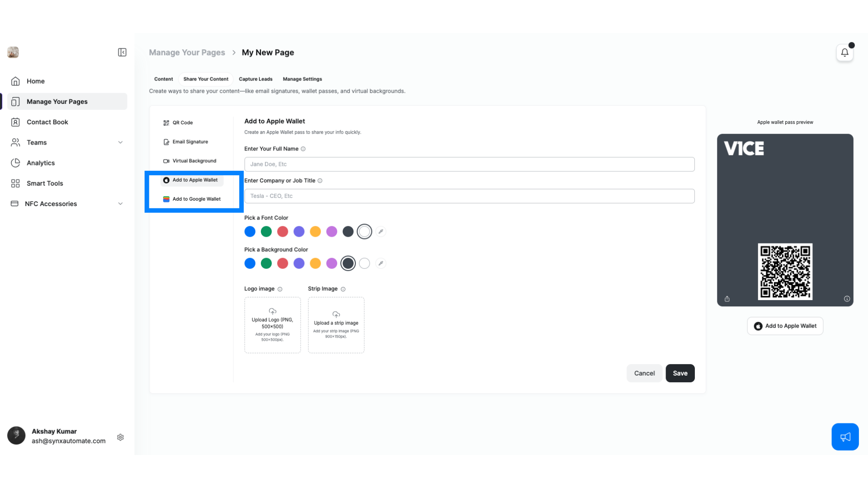This screenshot has height=488, width=868.
Task: Click the Company or Job Title field
Action: (x=469, y=196)
